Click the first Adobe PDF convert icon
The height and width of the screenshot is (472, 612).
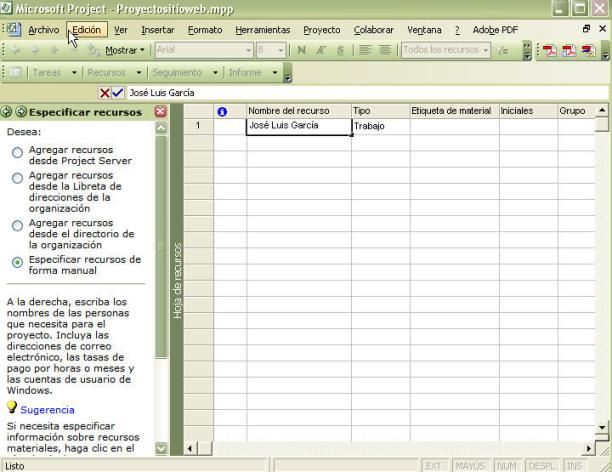click(550, 50)
